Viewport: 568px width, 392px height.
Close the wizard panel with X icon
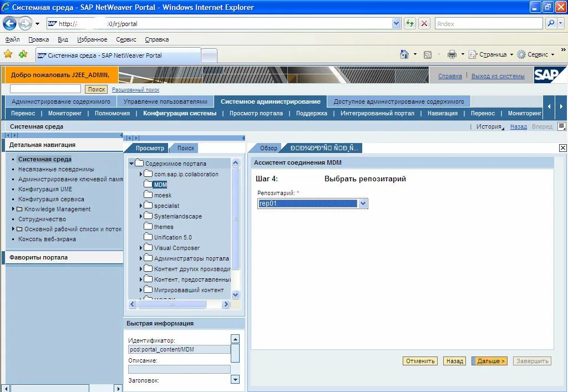coord(562,147)
